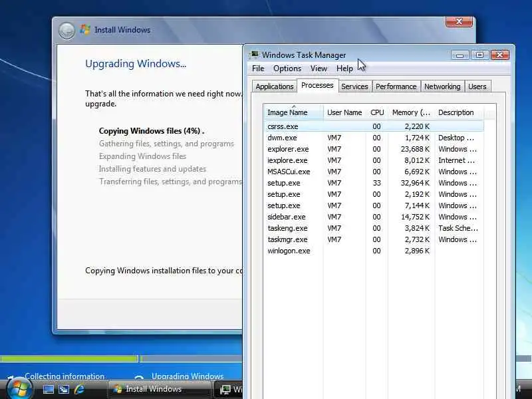Click the Windows flag icon in Install Windows title
532x399 pixels.
coord(85,29)
